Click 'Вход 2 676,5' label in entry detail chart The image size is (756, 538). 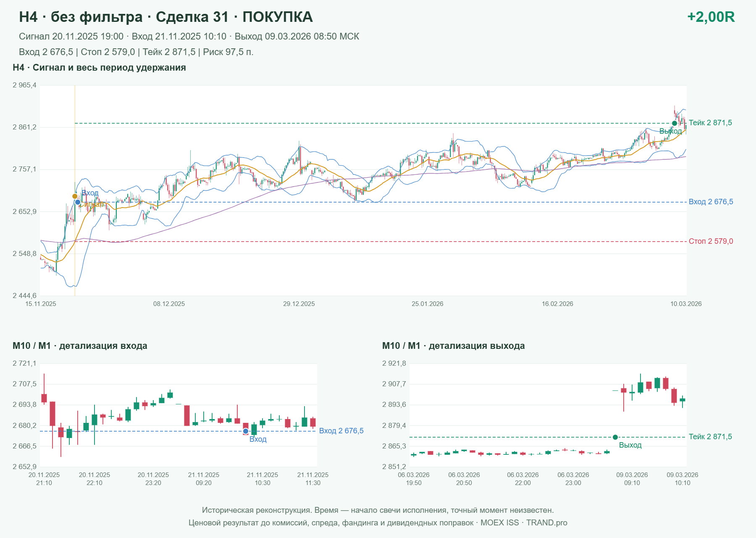tap(341, 431)
